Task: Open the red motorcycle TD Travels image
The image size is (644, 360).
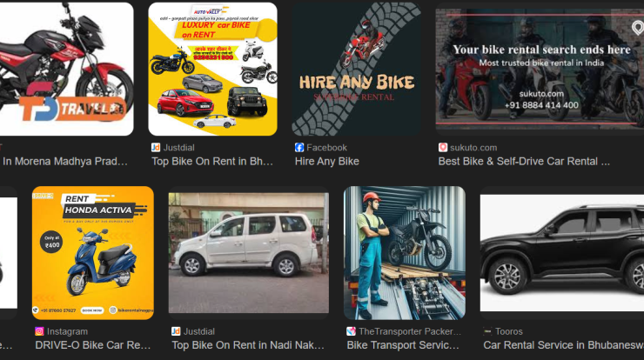Action: (x=66, y=69)
